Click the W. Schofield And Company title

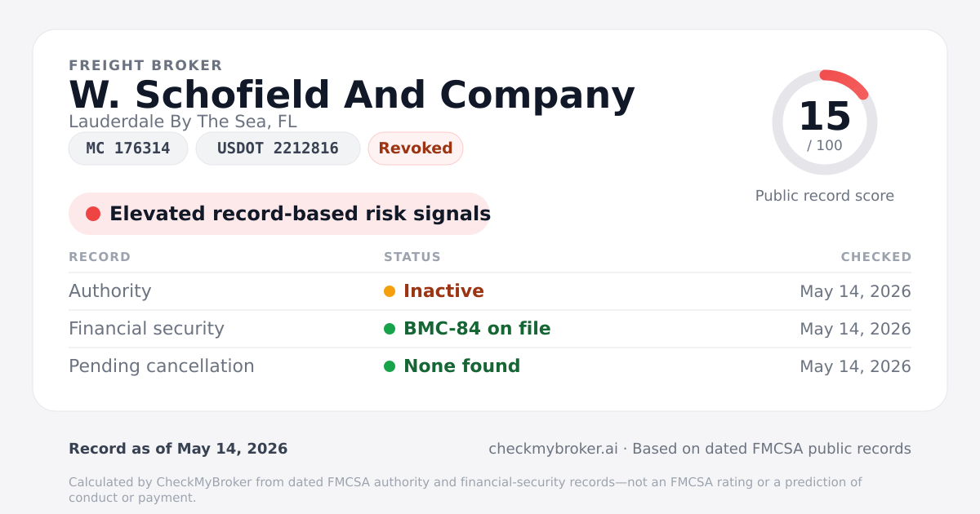click(352, 95)
